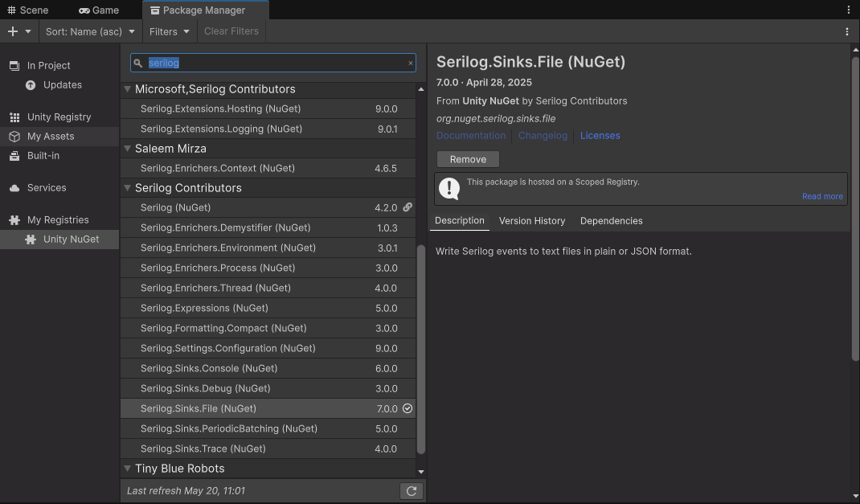Expand the Tiny Blue Robots group

(x=128, y=469)
